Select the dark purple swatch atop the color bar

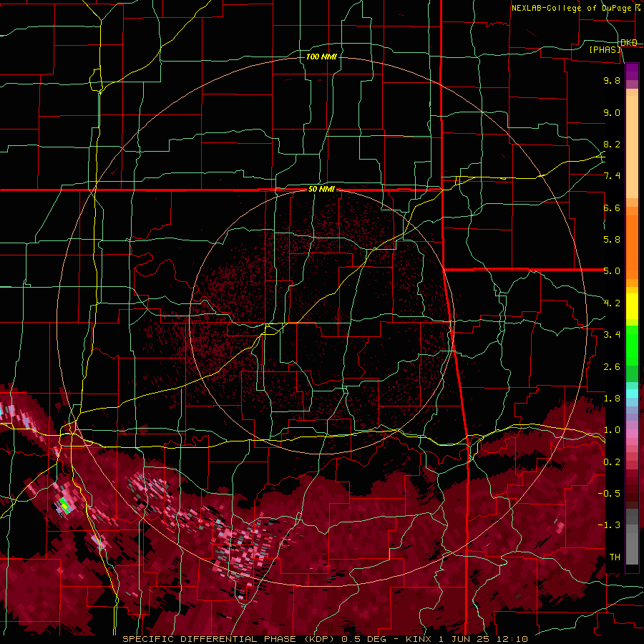point(632,69)
